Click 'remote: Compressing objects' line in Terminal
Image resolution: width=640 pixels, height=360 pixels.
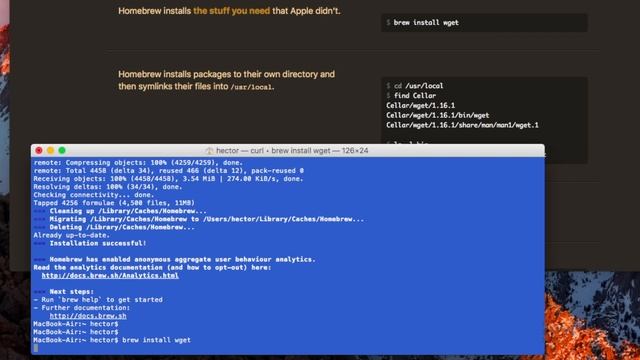point(138,162)
